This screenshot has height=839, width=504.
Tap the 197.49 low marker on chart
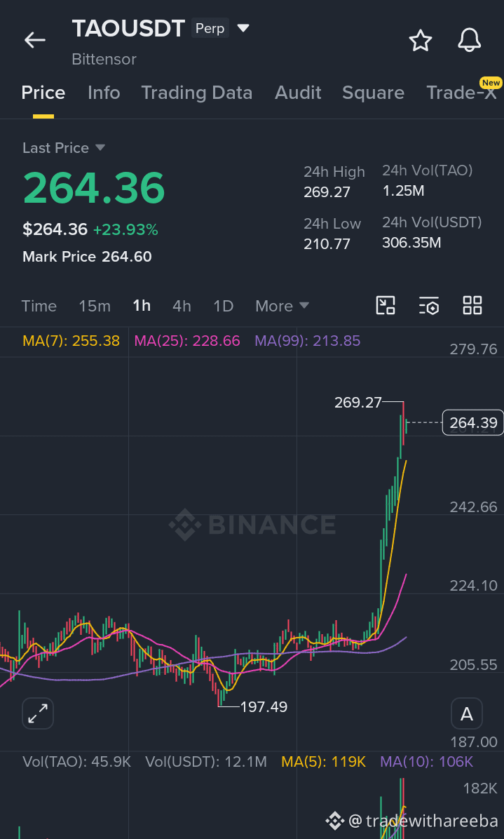coord(264,707)
